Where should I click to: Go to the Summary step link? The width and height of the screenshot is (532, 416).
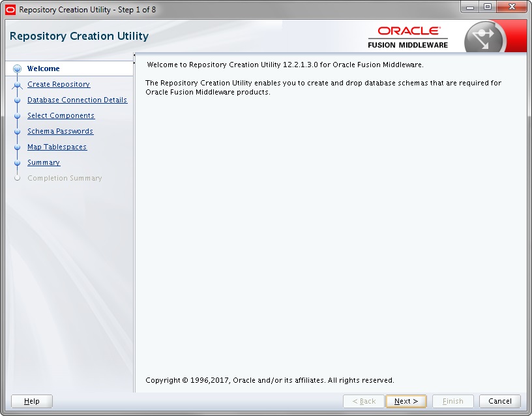pos(44,162)
